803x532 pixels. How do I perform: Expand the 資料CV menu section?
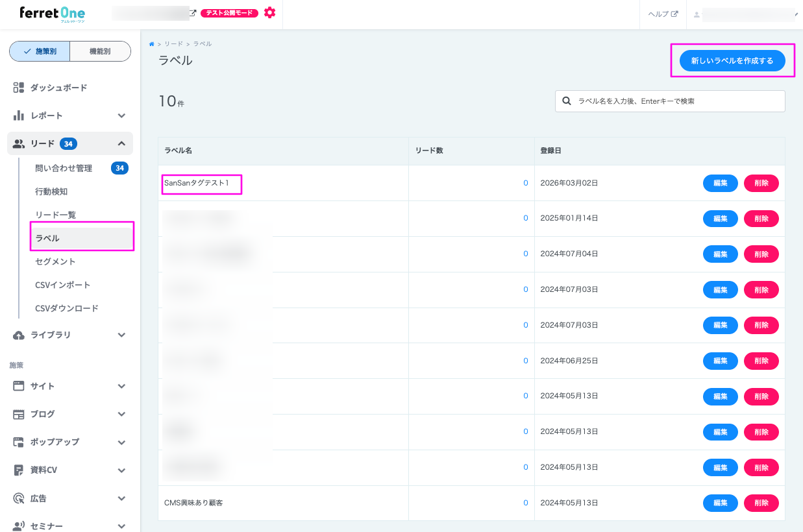click(121, 470)
